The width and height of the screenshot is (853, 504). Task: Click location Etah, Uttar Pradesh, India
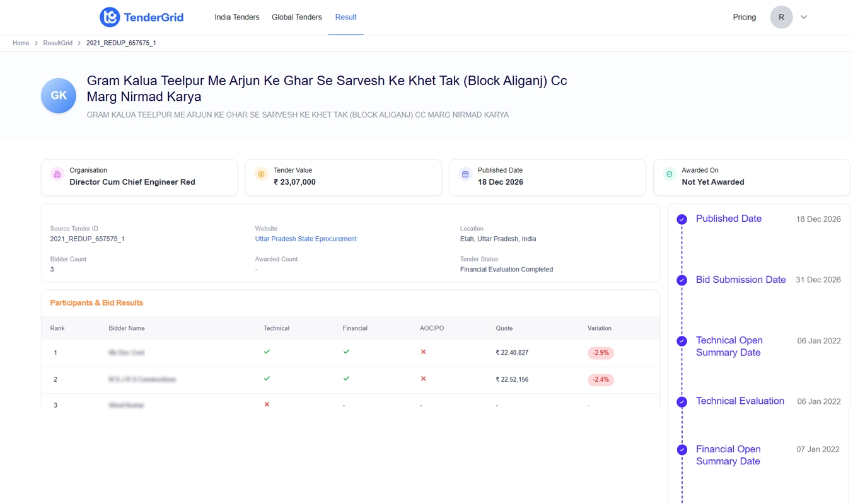(x=498, y=239)
